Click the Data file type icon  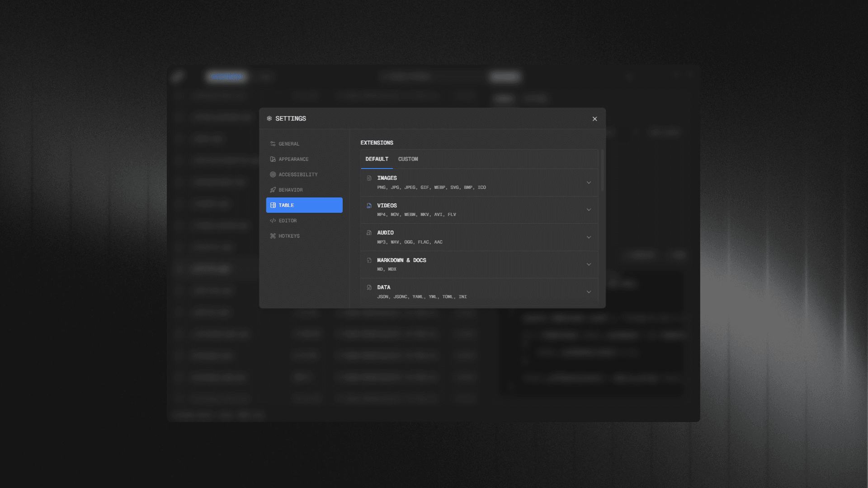369,287
